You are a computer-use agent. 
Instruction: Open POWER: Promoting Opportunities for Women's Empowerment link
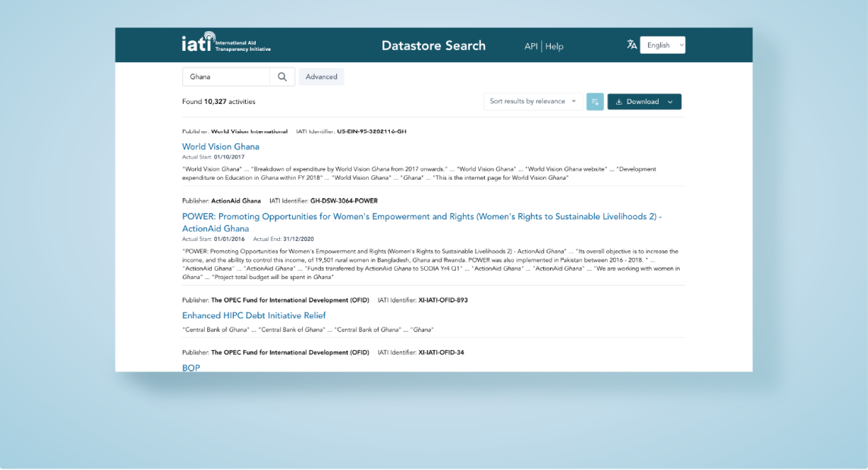click(x=422, y=222)
